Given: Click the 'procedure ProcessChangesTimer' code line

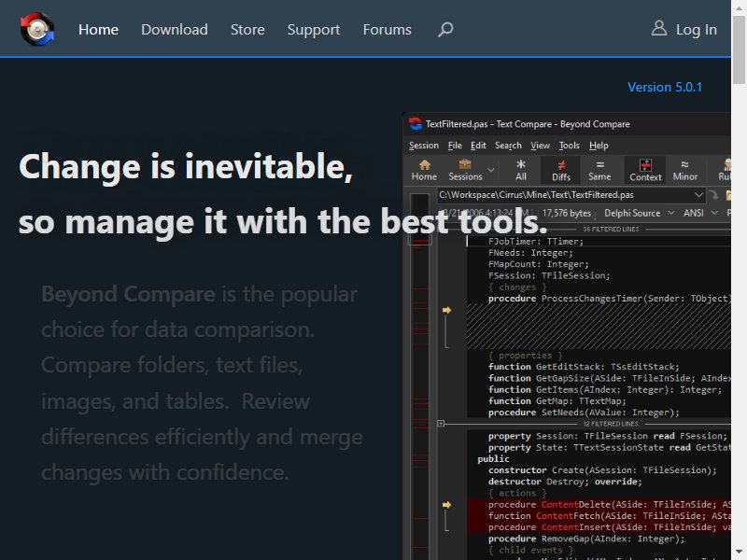Looking at the screenshot, I should (x=610, y=299).
